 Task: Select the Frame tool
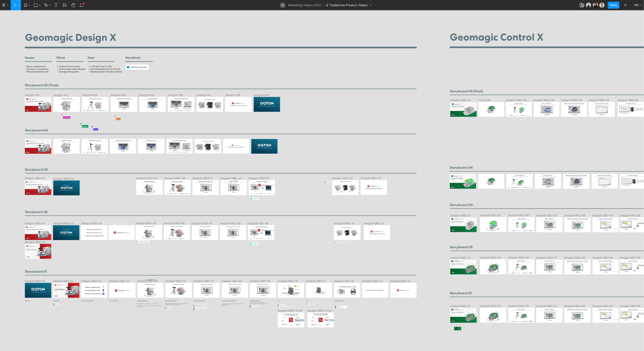point(26,5)
